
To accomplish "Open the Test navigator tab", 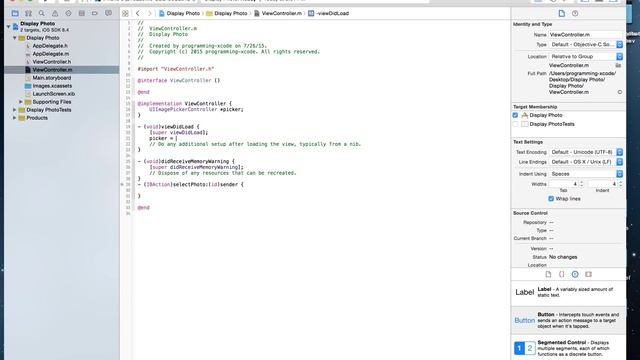I will [68, 13].
